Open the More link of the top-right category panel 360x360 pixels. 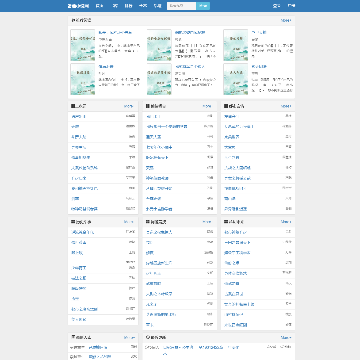click(286, 106)
